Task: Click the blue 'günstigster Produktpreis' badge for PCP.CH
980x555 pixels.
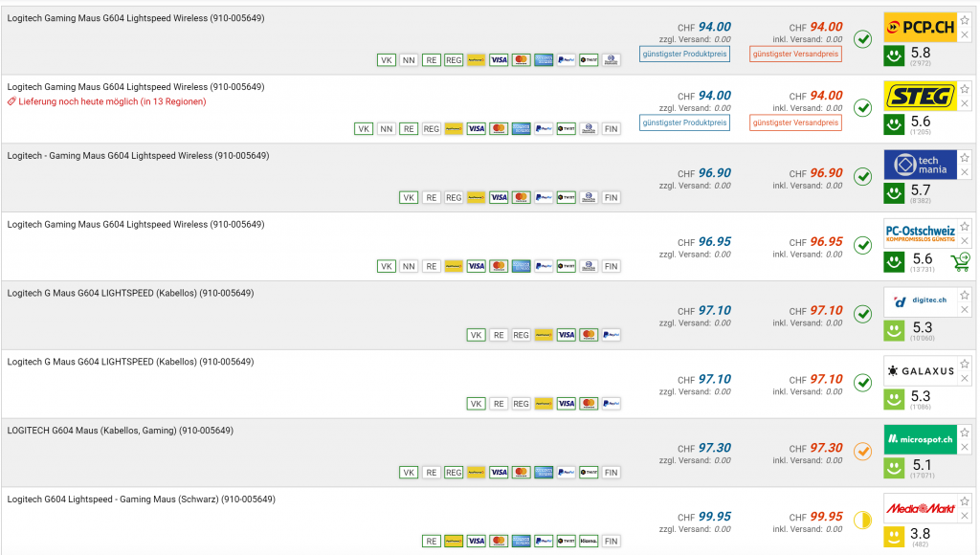Action: 684,54
